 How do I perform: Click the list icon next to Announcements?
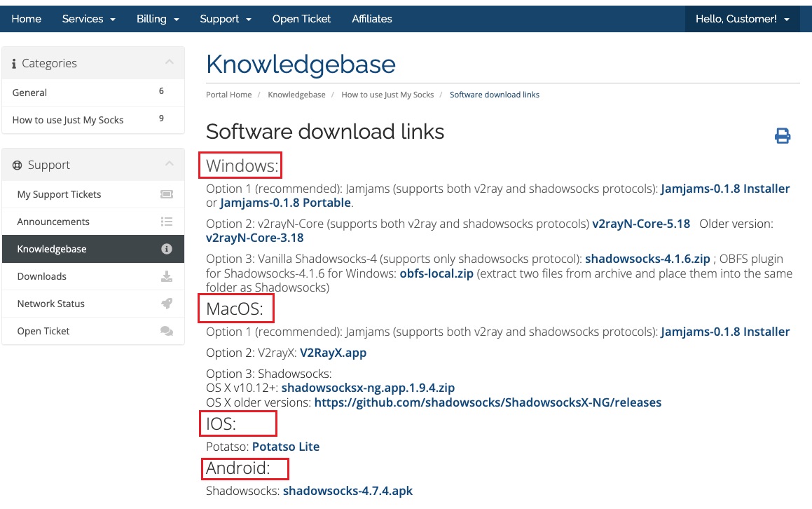tap(166, 222)
